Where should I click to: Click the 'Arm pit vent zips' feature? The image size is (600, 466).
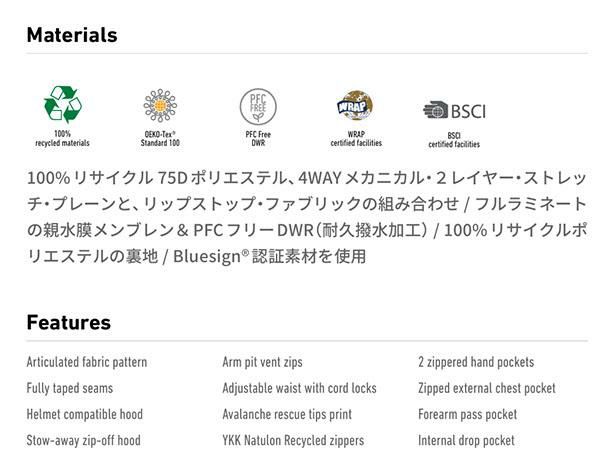262,362
